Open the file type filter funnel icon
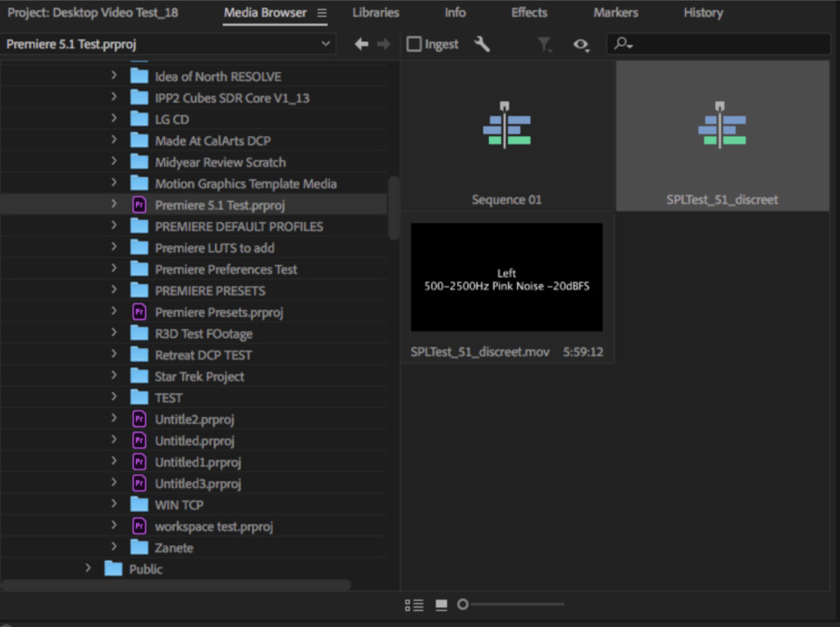 click(x=545, y=44)
